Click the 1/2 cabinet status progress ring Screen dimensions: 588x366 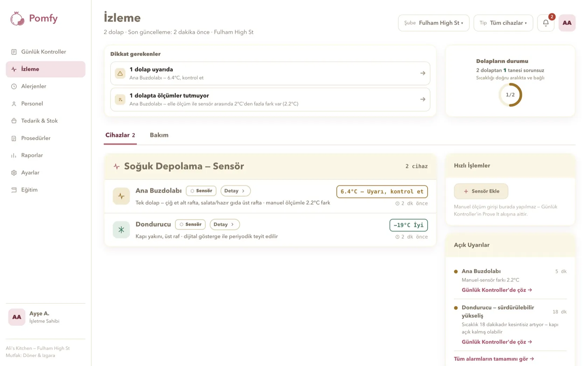point(510,95)
